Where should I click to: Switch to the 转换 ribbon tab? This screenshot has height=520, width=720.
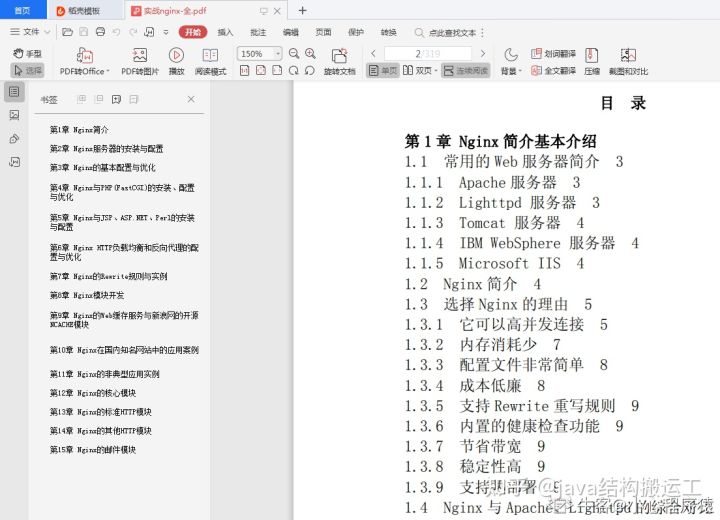coord(388,32)
